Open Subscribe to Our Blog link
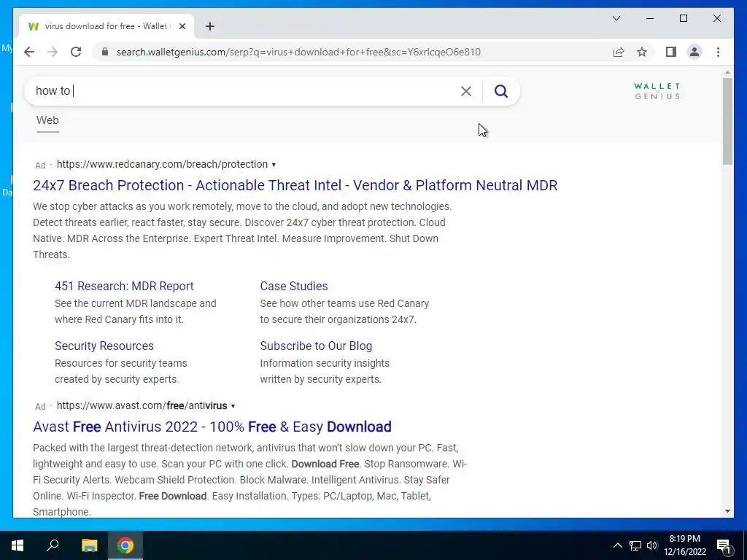The height and width of the screenshot is (560, 747). coord(316,346)
